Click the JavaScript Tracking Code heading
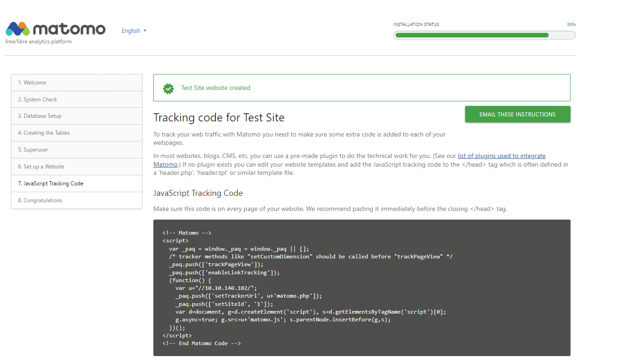This screenshot has height=362, width=644. (198, 193)
